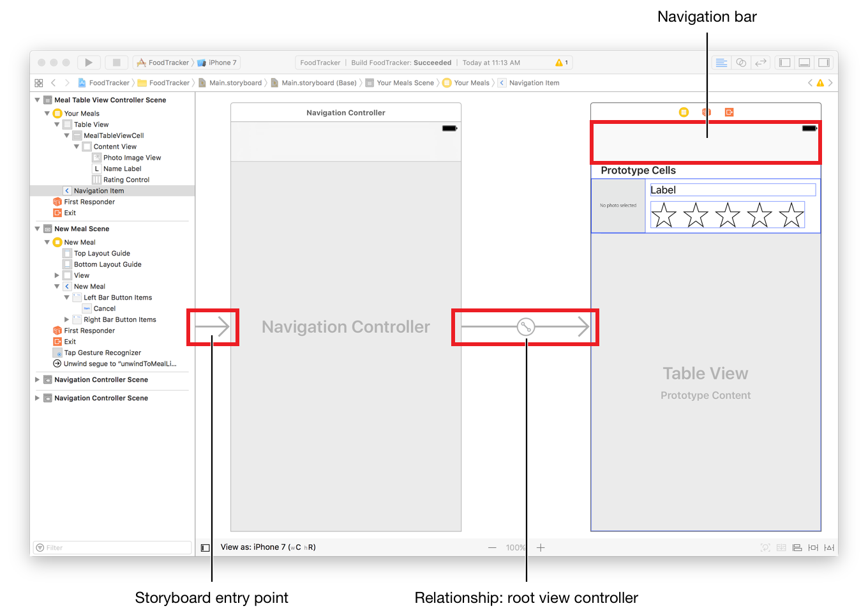Click the outline Filter field
The image size is (868, 615).
[112, 548]
